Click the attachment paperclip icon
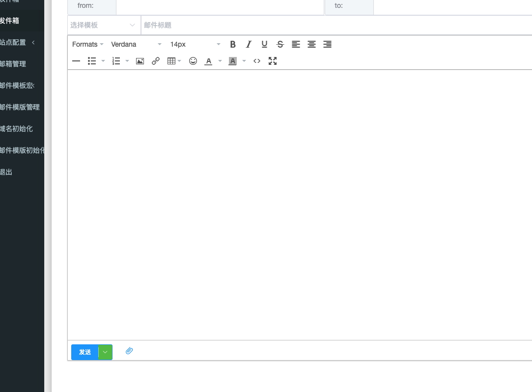The height and width of the screenshot is (392, 532). pos(129,351)
